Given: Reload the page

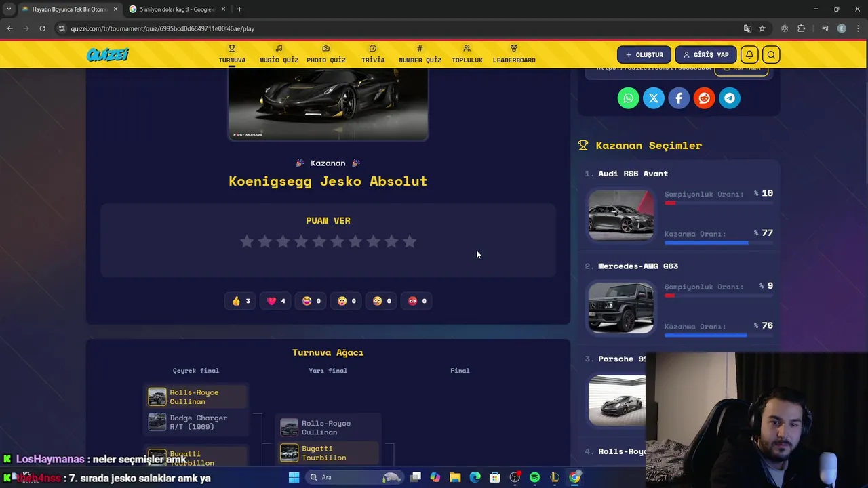Looking at the screenshot, I should pos(42,28).
